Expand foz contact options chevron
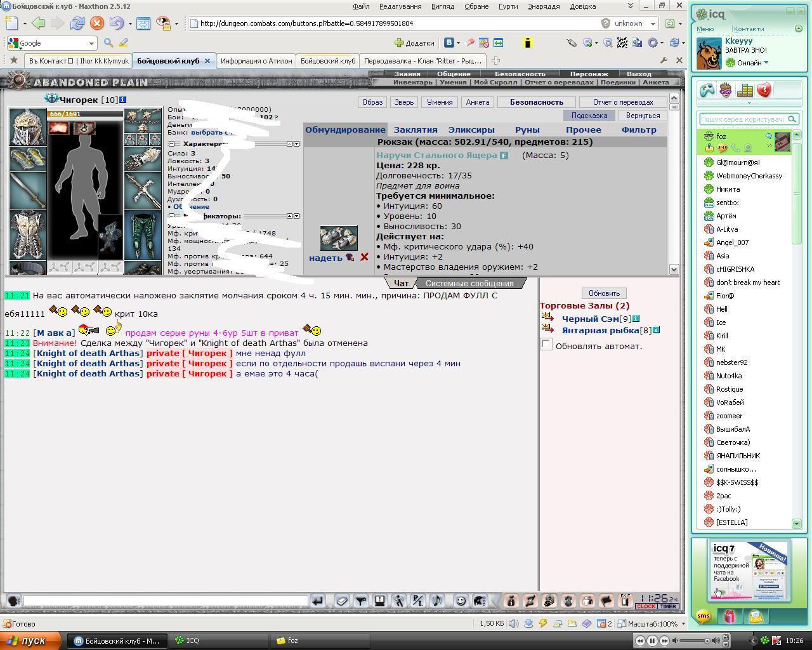812x650 pixels. click(x=770, y=146)
